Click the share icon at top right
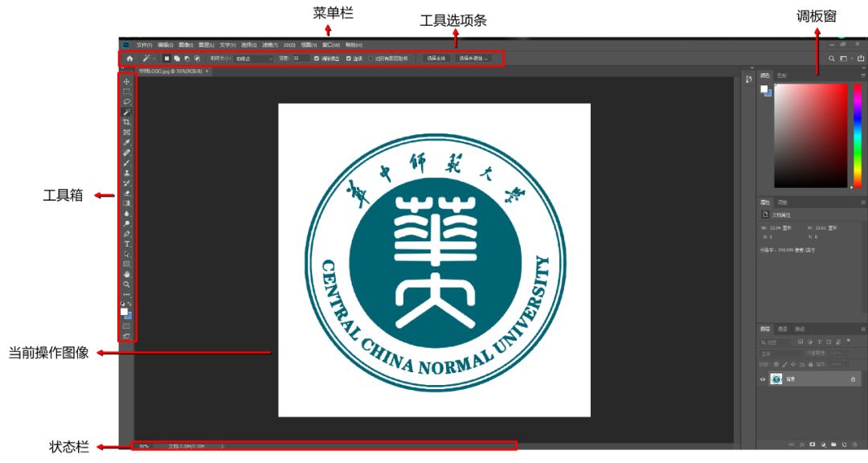This screenshot has height=463, width=868. tap(861, 58)
